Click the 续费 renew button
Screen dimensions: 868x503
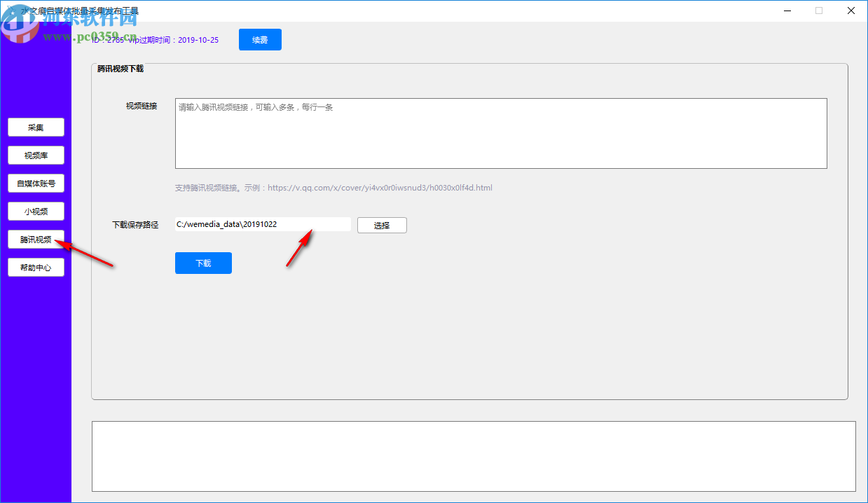pos(260,40)
